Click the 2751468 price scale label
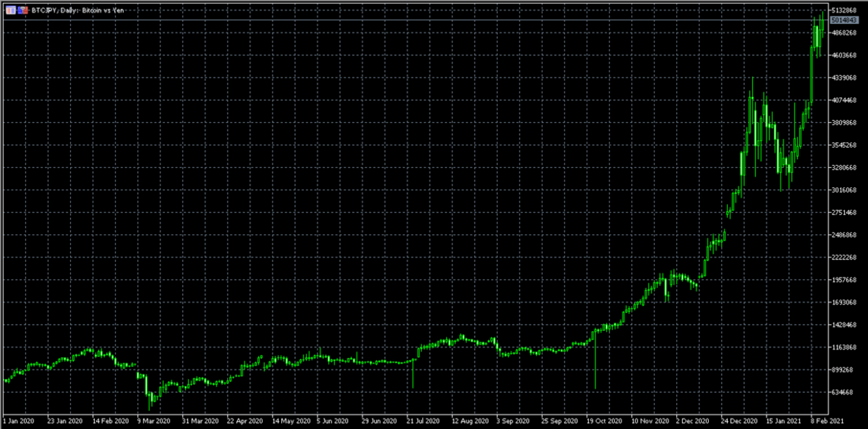Screen dimensions: 868x429 [x=845, y=212]
